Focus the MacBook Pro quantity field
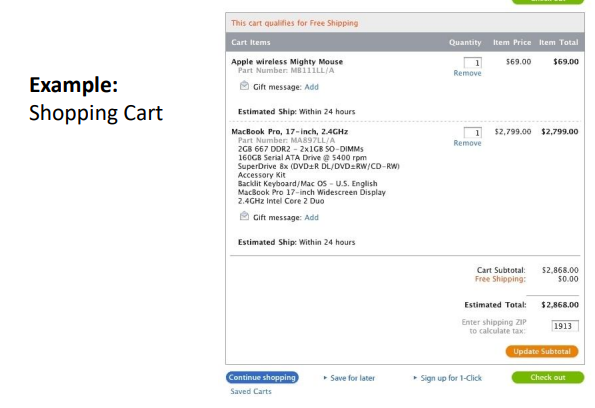The height and width of the screenshot is (408, 595). point(473,132)
